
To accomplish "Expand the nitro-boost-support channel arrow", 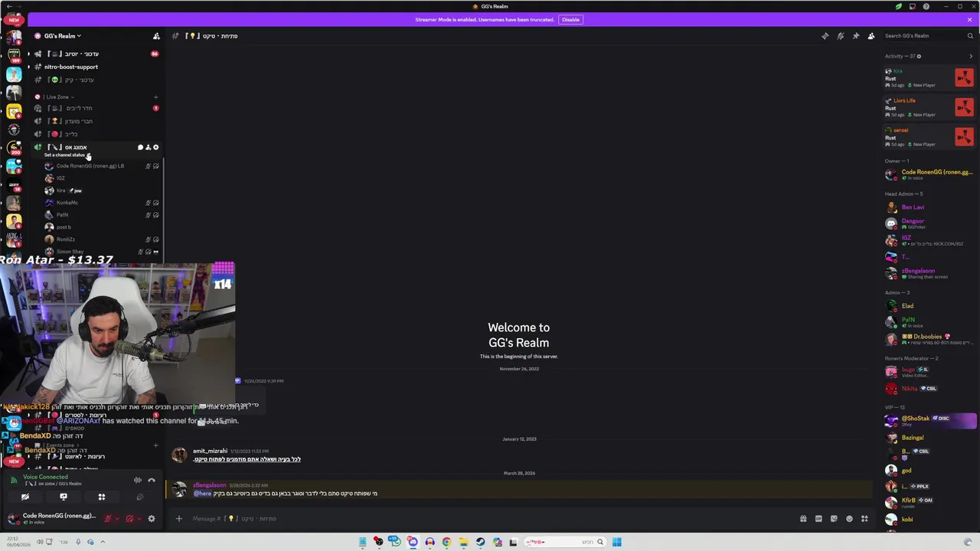I will tap(28, 67).
